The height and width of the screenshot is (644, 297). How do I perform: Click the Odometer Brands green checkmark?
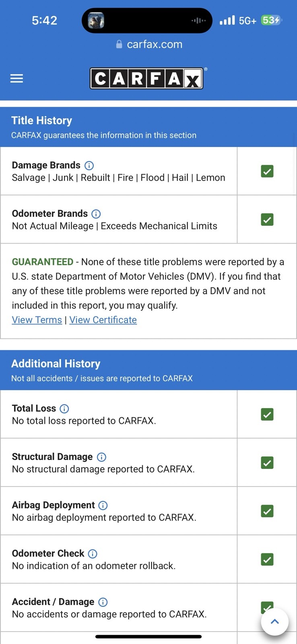267,220
